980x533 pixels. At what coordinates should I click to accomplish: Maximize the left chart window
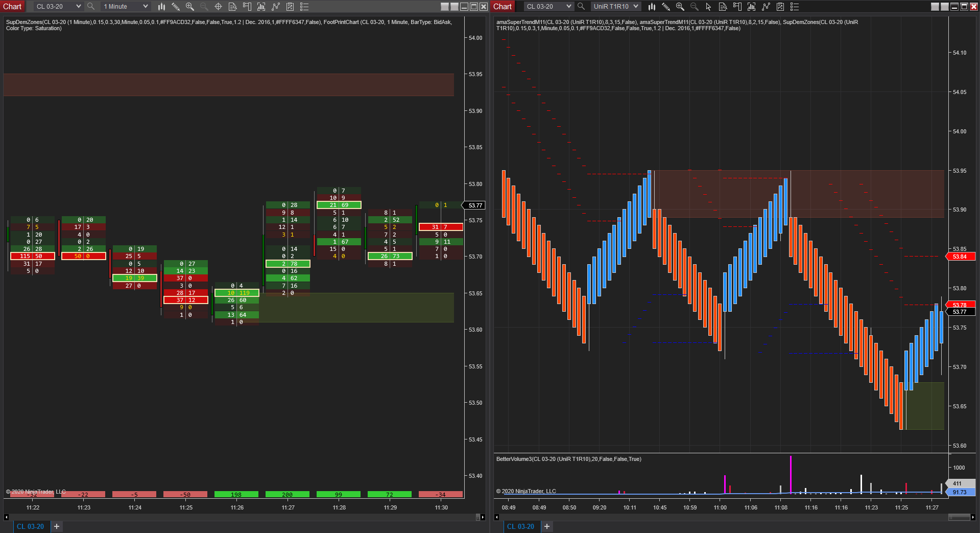click(x=474, y=7)
